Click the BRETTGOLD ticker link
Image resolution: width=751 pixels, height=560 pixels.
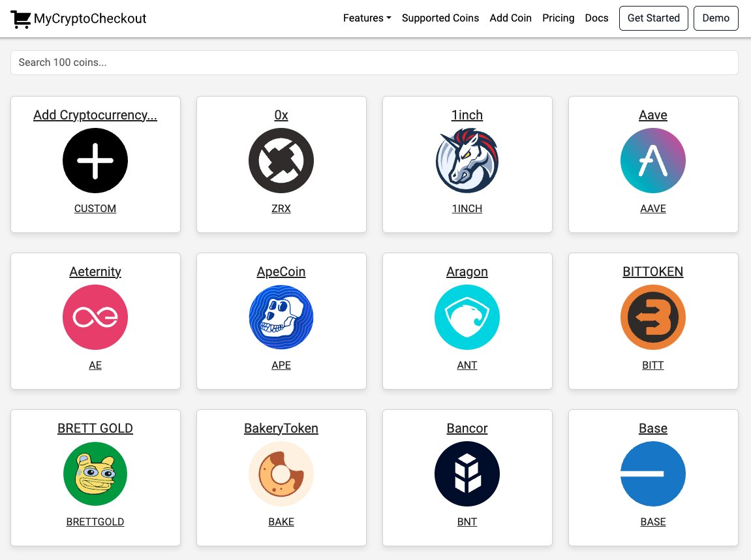[x=95, y=521]
